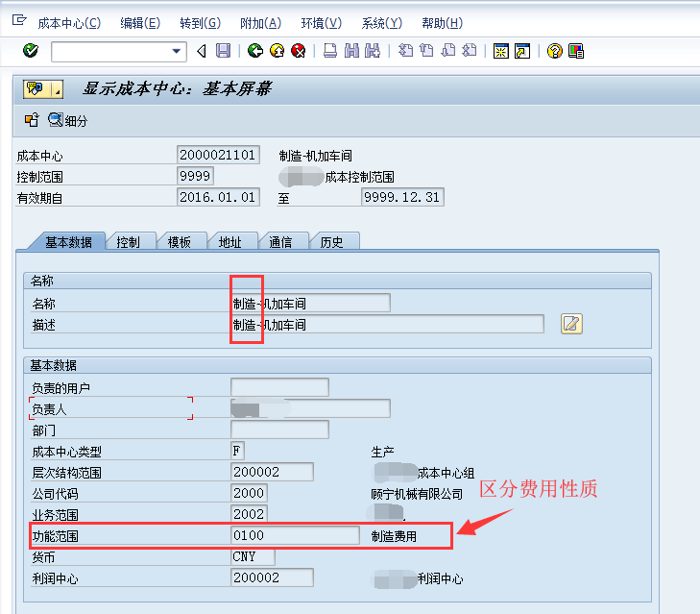Click 利润中心 field 200002
The image size is (700, 614).
273,577
